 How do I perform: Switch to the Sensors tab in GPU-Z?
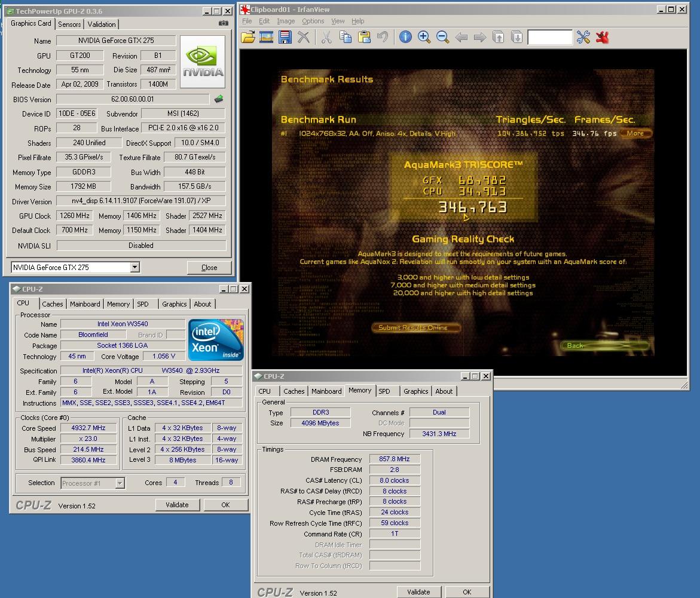(70, 24)
